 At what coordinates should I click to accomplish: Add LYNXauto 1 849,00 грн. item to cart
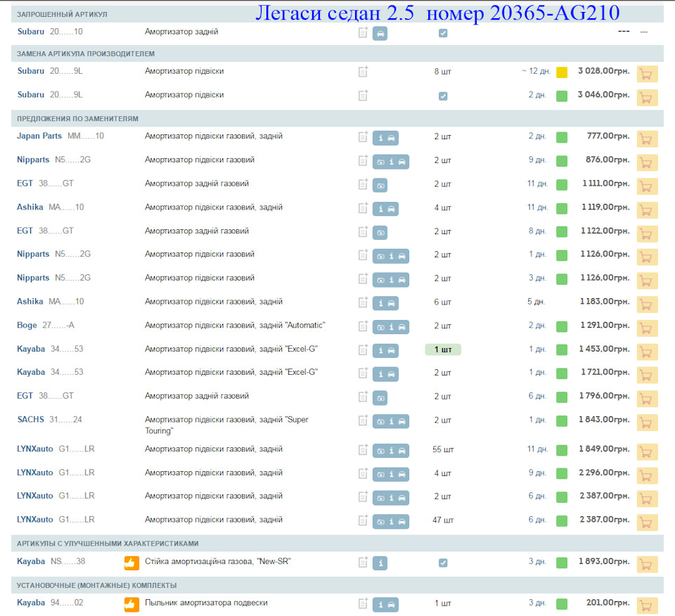point(647,451)
